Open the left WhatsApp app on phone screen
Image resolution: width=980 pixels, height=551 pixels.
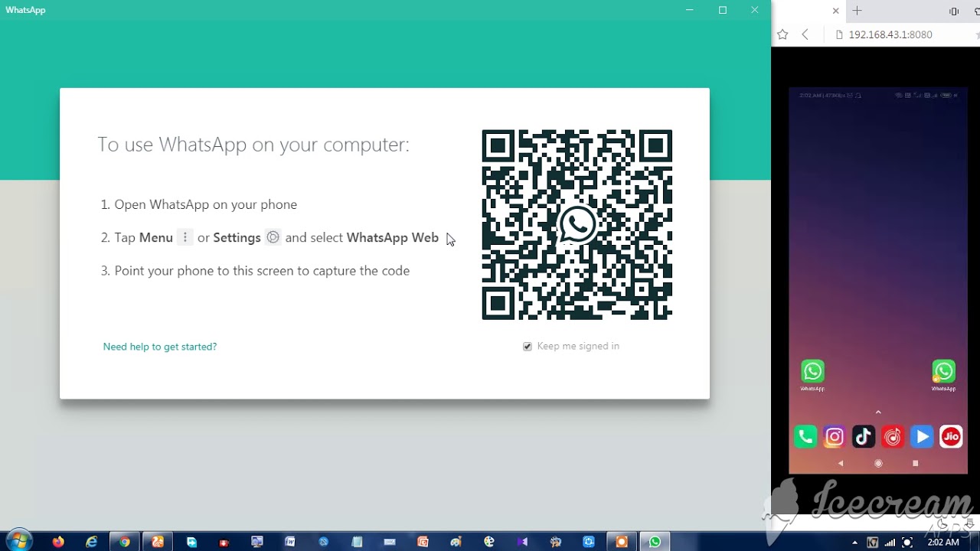(812, 372)
